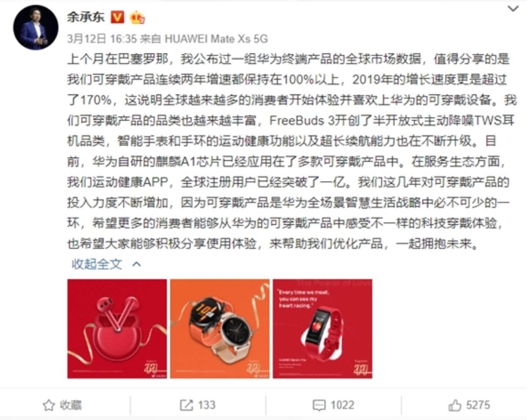Like the post with thumbs-up icon
This screenshot has width=527, height=420.
455,405
